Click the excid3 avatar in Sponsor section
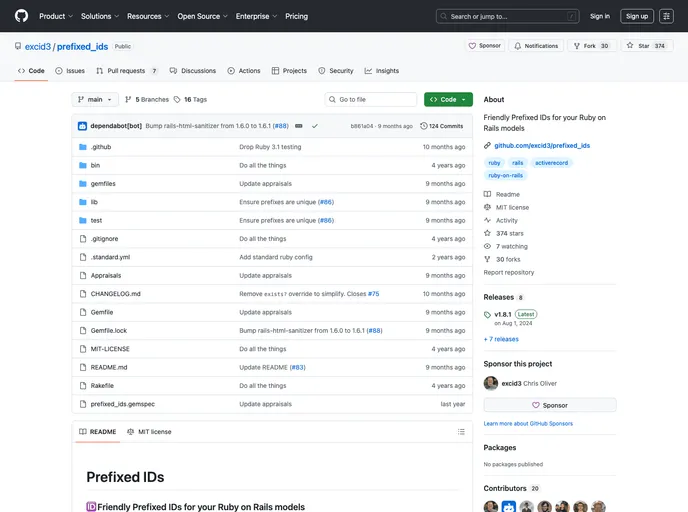The height and width of the screenshot is (512, 688). pos(491,383)
